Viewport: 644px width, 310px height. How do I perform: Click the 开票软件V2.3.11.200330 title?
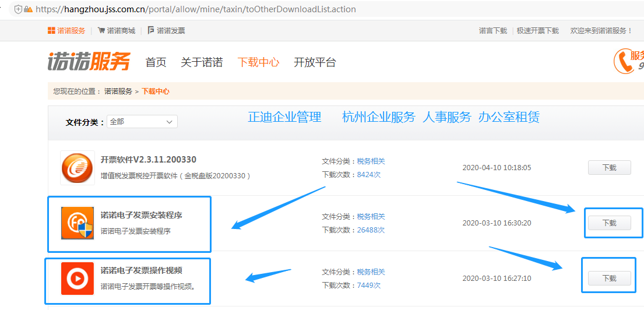point(148,159)
